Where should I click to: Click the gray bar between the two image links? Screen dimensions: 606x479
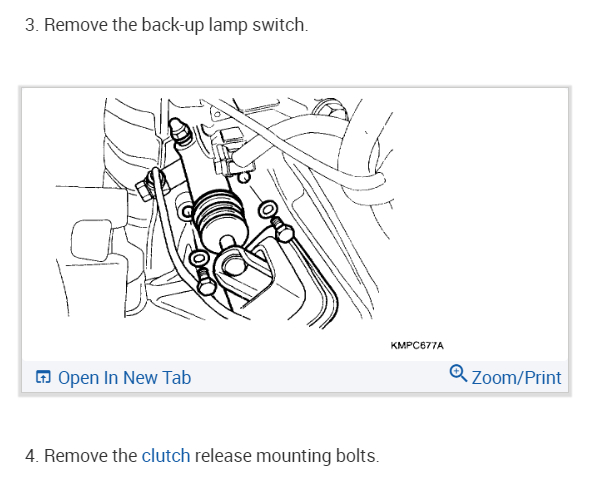point(320,377)
